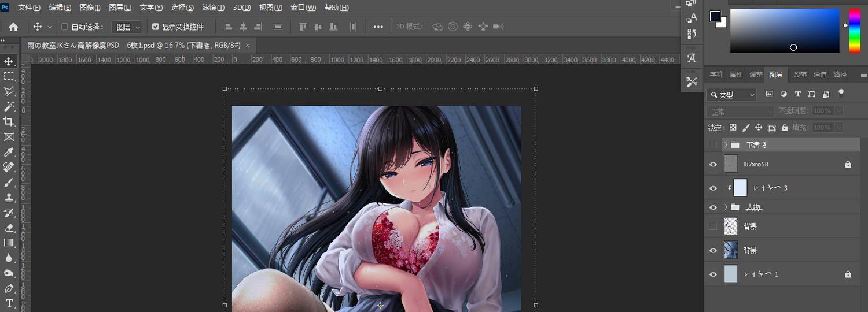Select the Spot Healing Brush tool

pyautogui.click(x=9, y=167)
